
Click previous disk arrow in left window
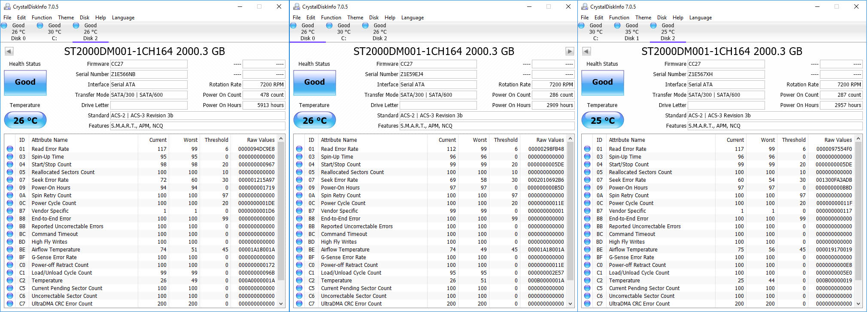[9, 52]
